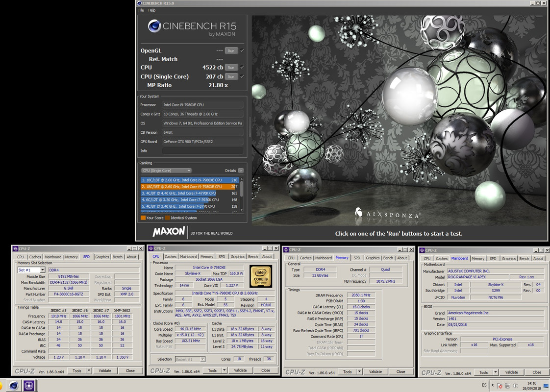Open Tools dropdown arrow in Memory window

point(359,371)
